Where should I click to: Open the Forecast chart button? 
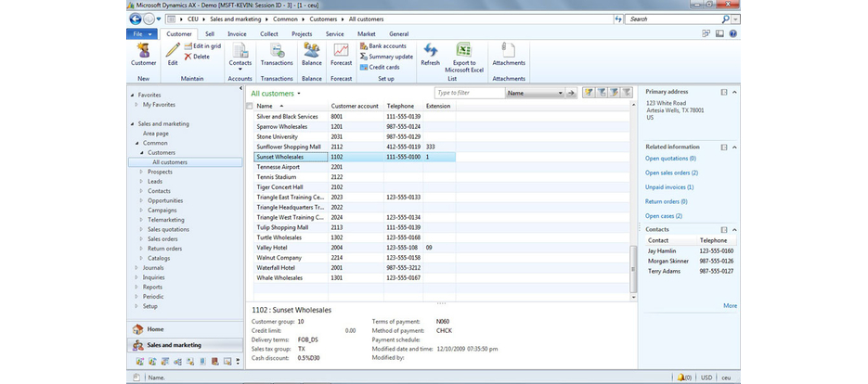[341, 55]
